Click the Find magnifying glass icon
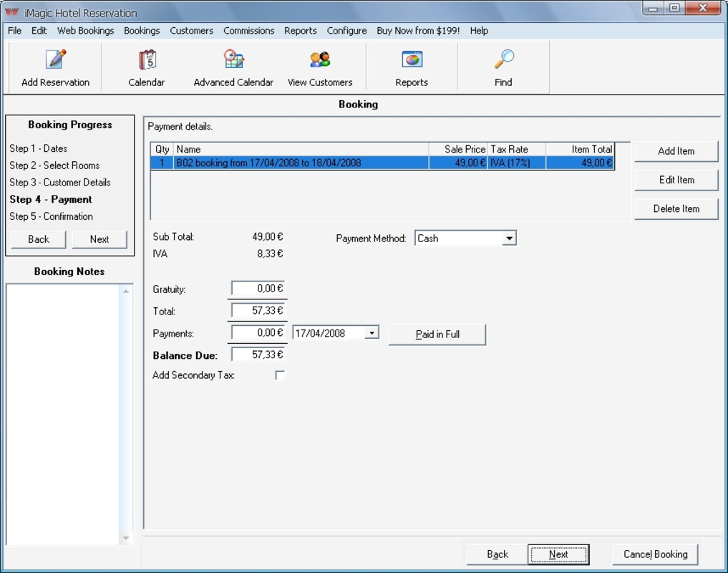The image size is (728, 573). click(504, 59)
